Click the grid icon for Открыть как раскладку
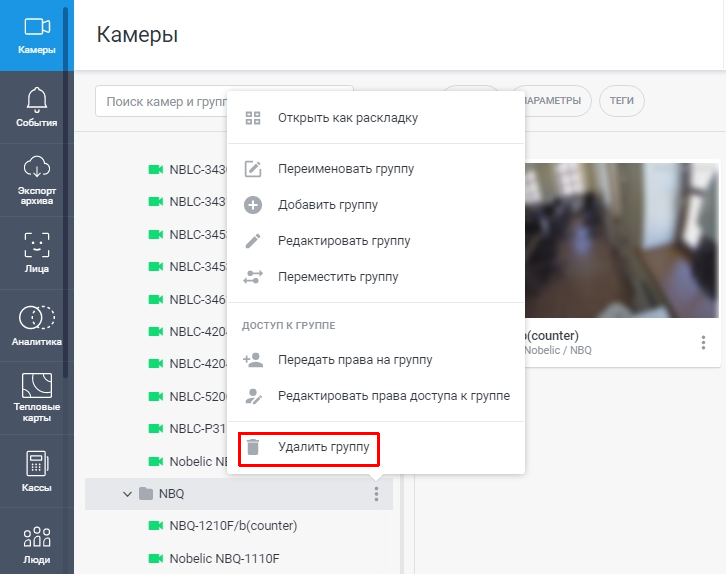The height and width of the screenshot is (574, 726). (x=253, y=118)
